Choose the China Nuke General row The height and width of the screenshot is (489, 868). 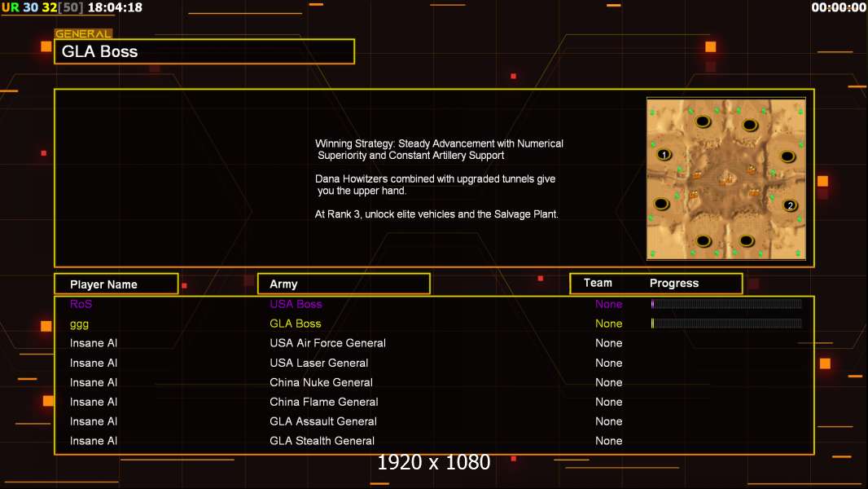pyautogui.click(x=321, y=382)
